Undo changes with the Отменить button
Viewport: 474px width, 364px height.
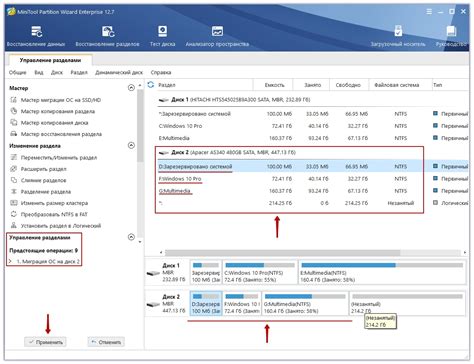pos(106,342)
